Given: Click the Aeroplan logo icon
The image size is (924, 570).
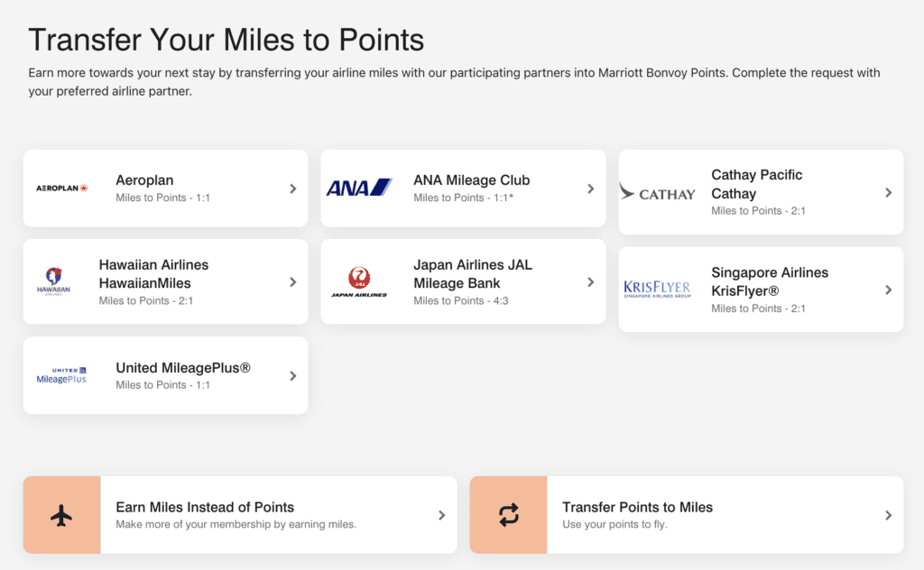Looking at the screenshot, I should [x=62, y=188].
